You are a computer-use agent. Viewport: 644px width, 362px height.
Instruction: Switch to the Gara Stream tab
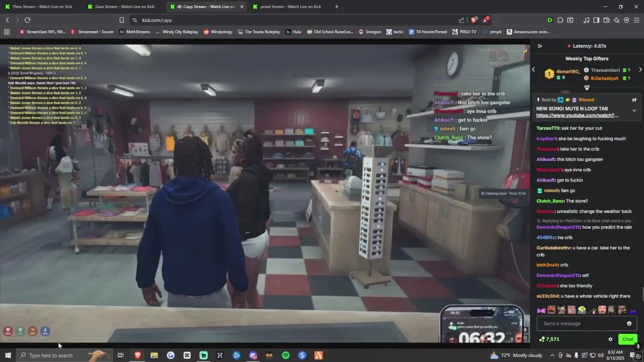pyautogui.click(x=123, y=7)
